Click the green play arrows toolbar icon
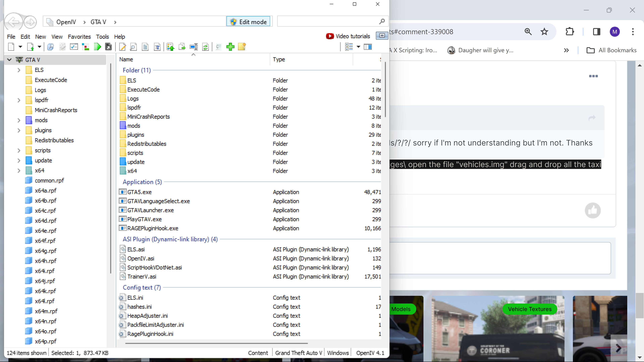The height and width of the screenshot is (362, 644). 97,47
